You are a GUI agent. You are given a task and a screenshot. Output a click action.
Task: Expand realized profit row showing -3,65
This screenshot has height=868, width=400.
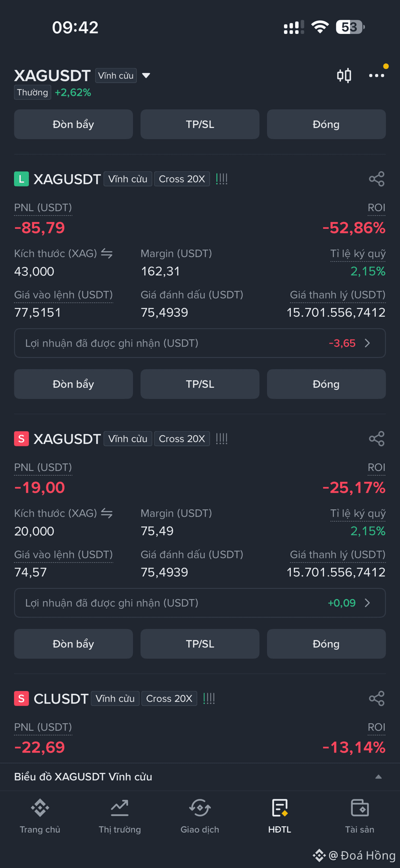(200, 343)
